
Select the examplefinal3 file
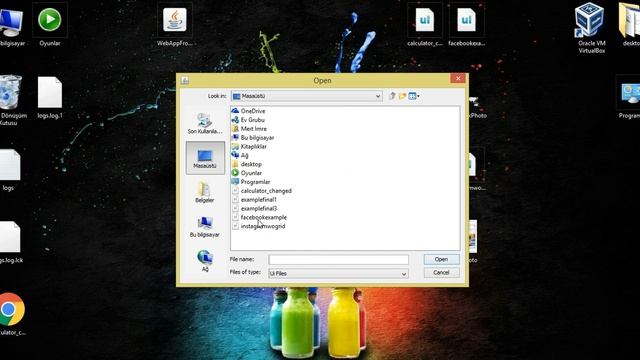coord(254,208)
